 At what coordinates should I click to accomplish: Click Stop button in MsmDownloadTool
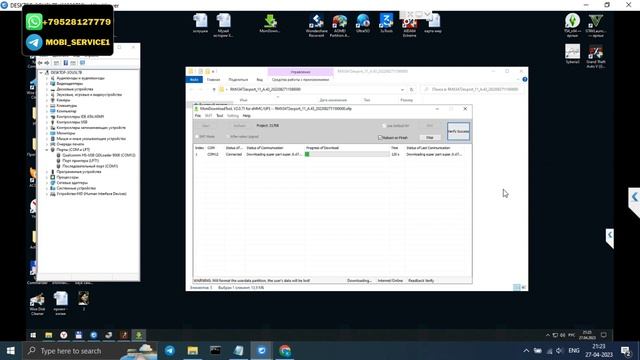(430, 138)
